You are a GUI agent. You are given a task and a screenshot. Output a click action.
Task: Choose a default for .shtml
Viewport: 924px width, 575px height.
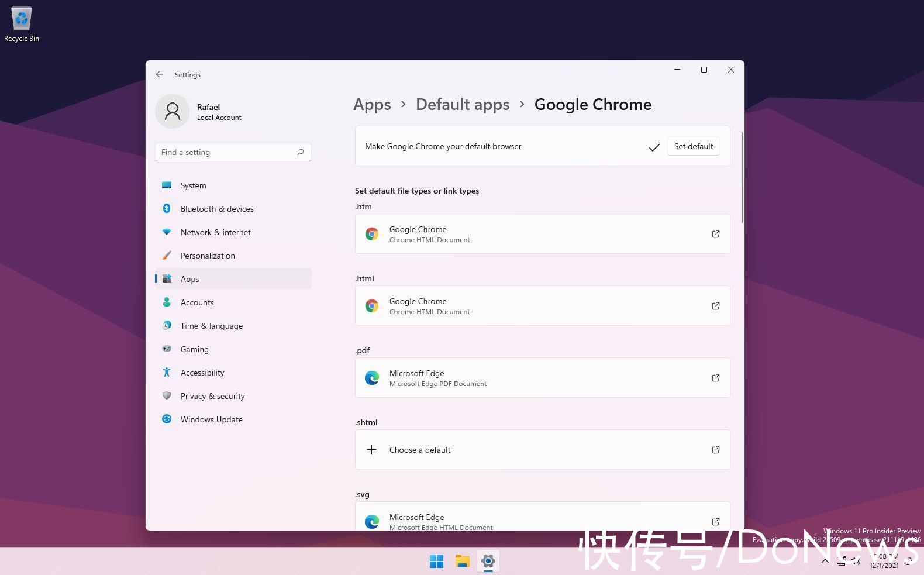(x=542, y=450)
